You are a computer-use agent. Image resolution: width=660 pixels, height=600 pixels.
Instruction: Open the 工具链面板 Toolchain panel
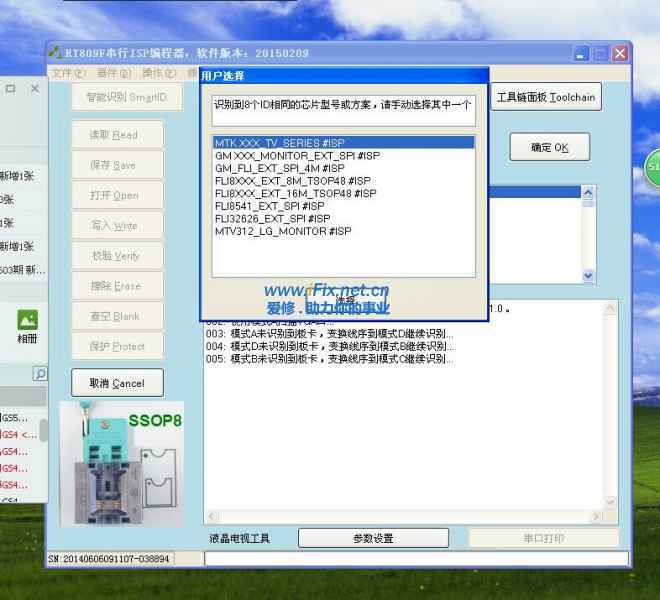pos(546,97)
